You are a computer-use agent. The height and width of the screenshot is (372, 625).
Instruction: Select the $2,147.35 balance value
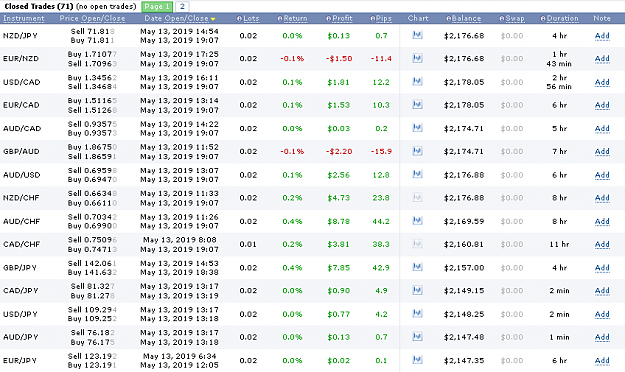(x=464, y=360)
